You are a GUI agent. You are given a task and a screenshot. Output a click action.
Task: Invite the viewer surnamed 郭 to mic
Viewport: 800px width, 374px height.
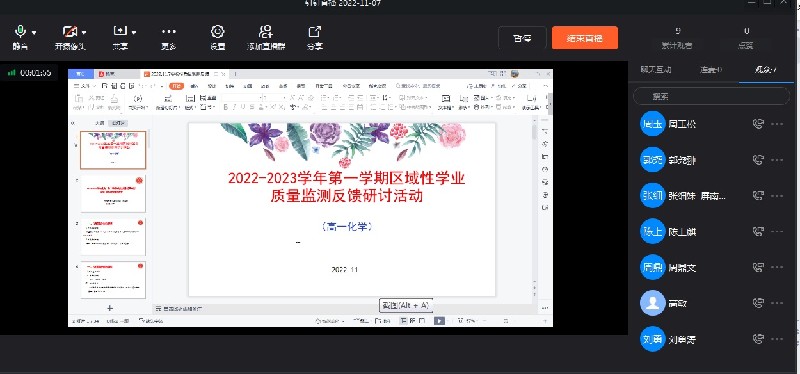pos(758,160)
